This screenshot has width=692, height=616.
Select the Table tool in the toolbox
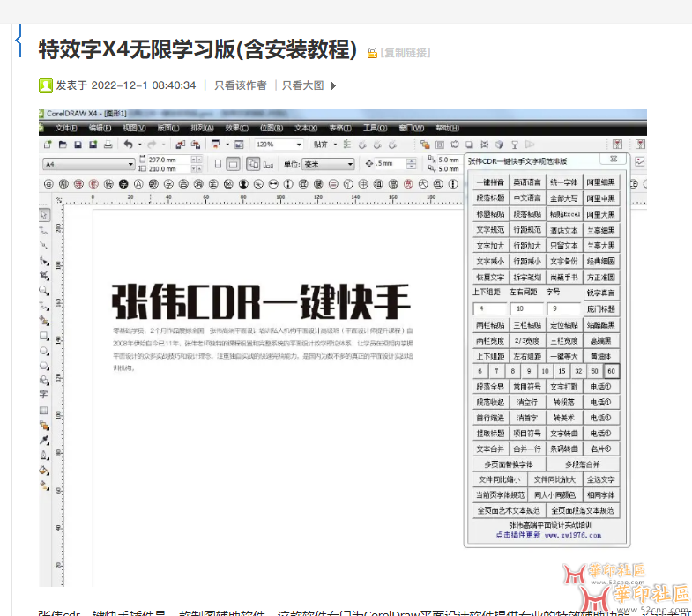(44, 411)
